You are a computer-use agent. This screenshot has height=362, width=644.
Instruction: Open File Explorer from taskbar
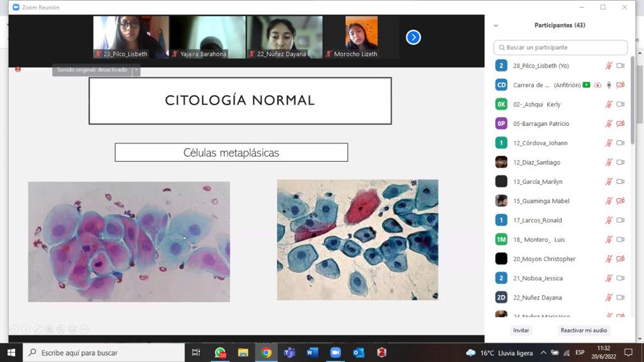point(243,353)
